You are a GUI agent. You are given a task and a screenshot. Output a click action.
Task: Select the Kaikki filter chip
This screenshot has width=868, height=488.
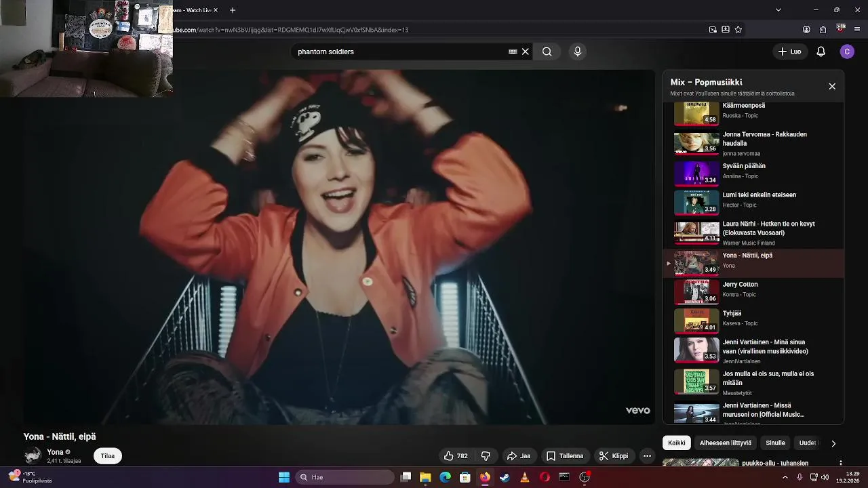tap(677, 443)
